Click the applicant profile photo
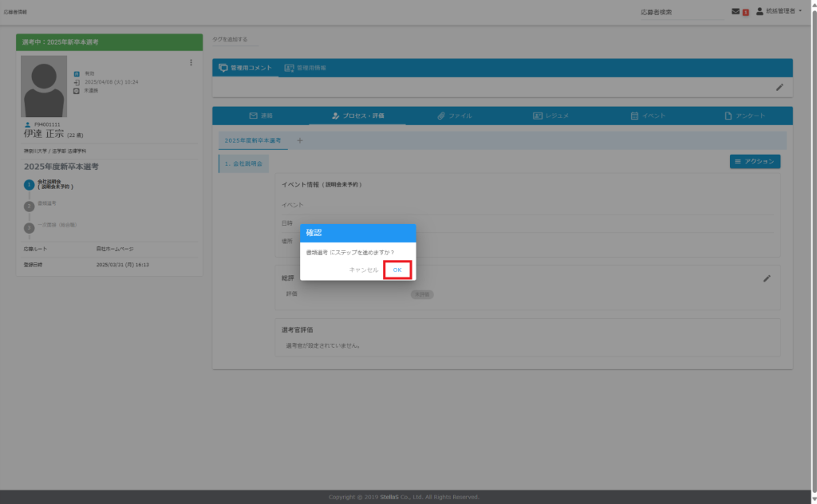This screenshot has width=817, height=504. click(45, 86)
